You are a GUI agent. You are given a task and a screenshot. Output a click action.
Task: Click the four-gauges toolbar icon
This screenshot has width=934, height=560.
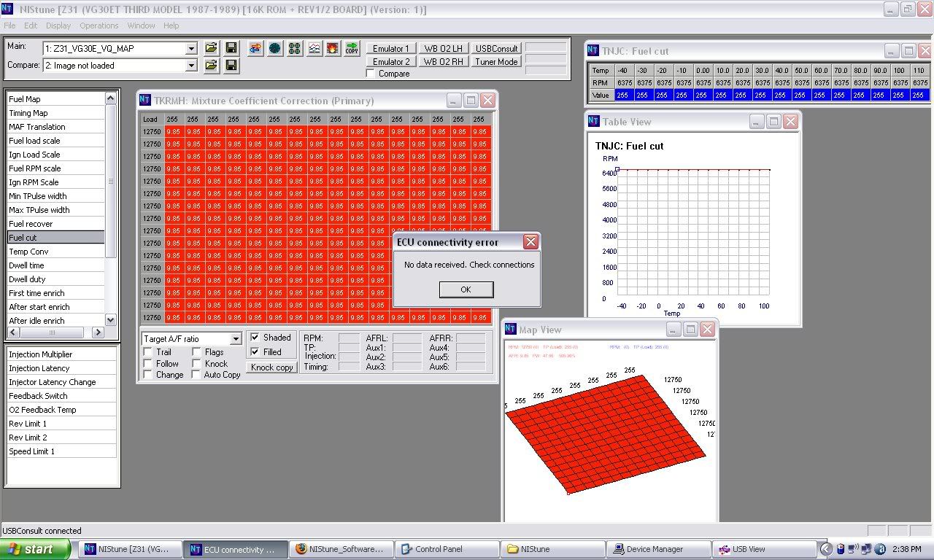click(294, 48)
